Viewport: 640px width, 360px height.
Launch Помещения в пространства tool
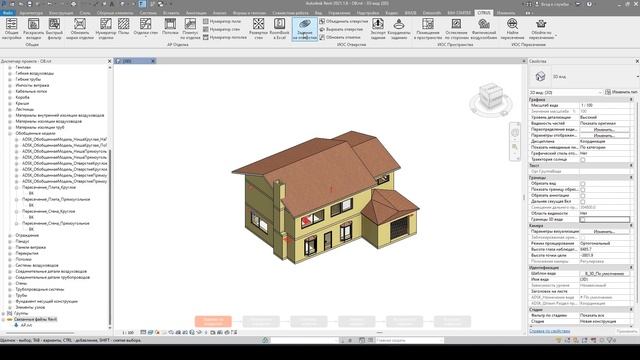coord(428,29)
